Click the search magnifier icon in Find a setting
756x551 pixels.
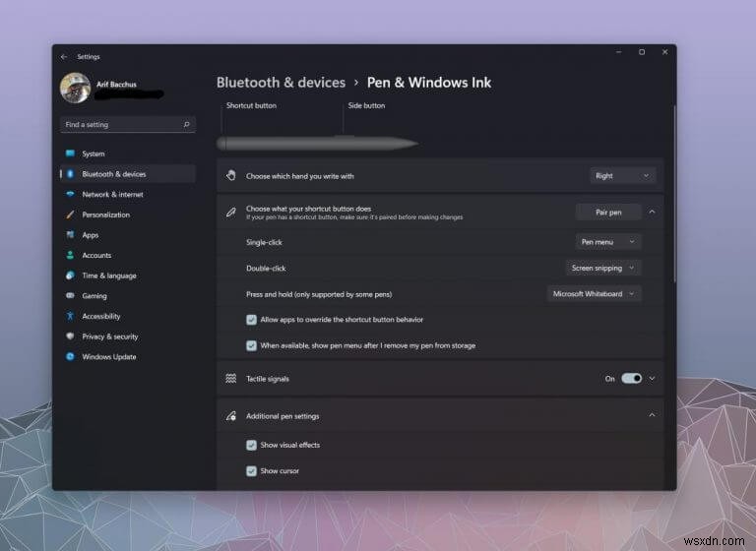(x=187, y=124)
